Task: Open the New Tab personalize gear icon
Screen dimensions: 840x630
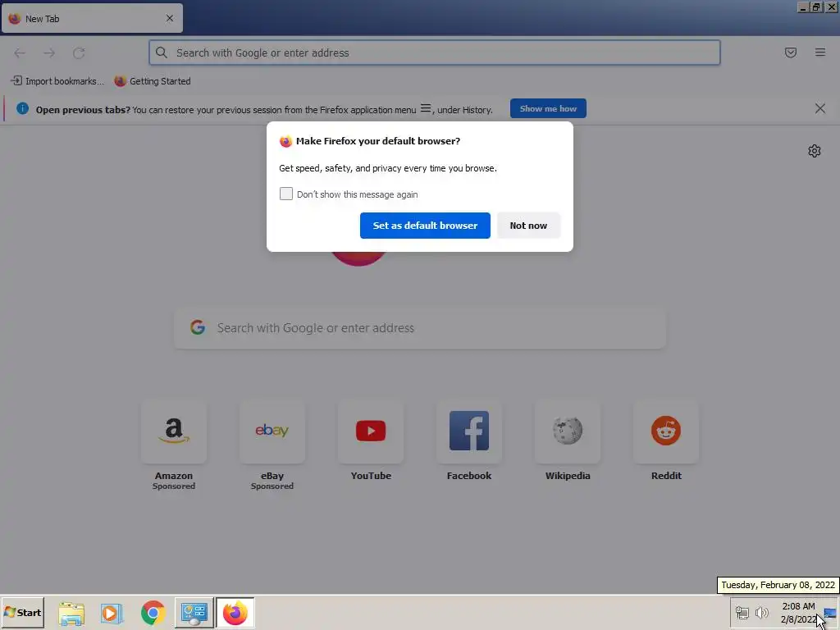Action: (815, 151)
